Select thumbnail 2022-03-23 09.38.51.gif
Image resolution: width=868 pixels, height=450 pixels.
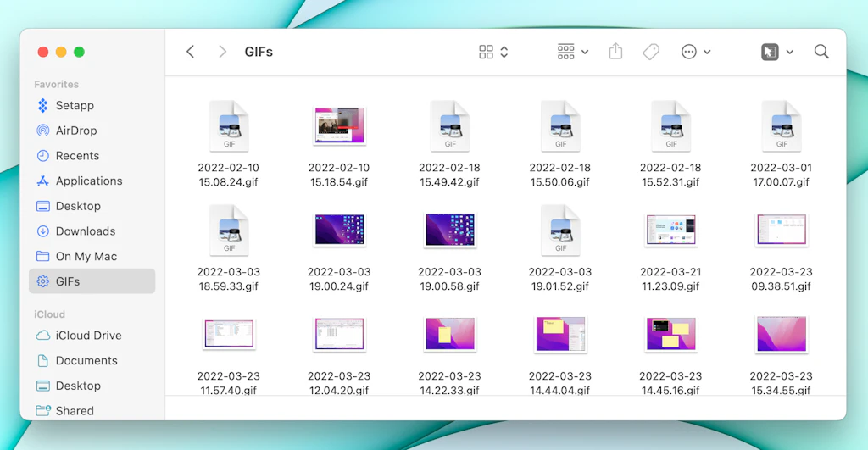781,230
